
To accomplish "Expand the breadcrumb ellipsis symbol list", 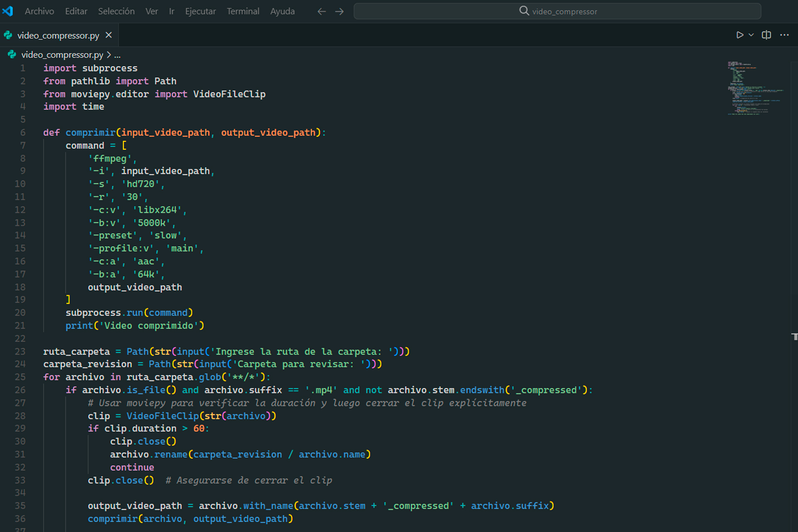I will pos(118,54).
